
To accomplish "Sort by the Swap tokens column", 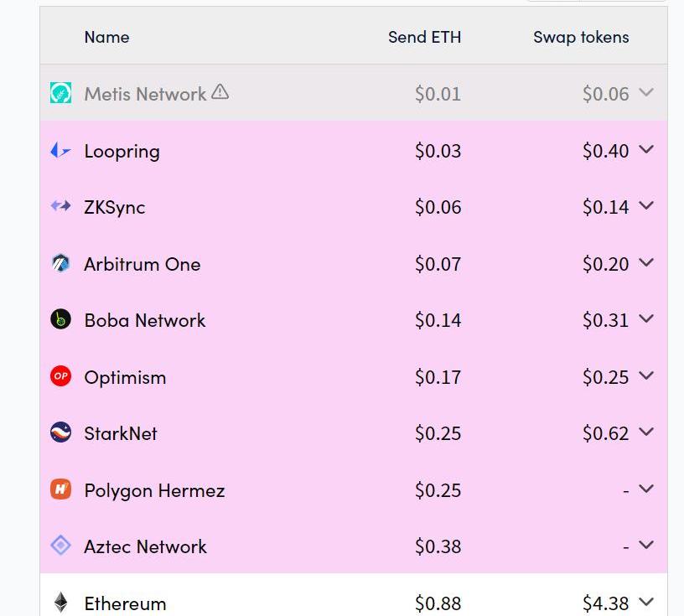I will point(581,37).
